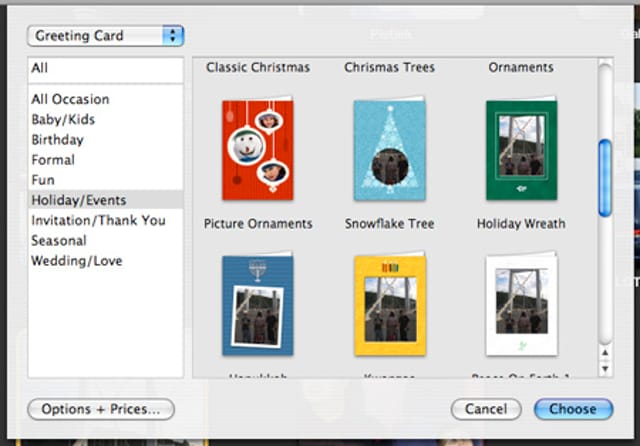Pick the Fun category

105,180
